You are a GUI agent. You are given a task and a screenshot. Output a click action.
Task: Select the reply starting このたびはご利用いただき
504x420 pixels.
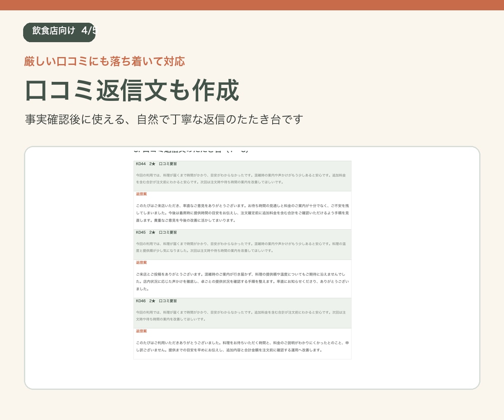pos(242,346)
